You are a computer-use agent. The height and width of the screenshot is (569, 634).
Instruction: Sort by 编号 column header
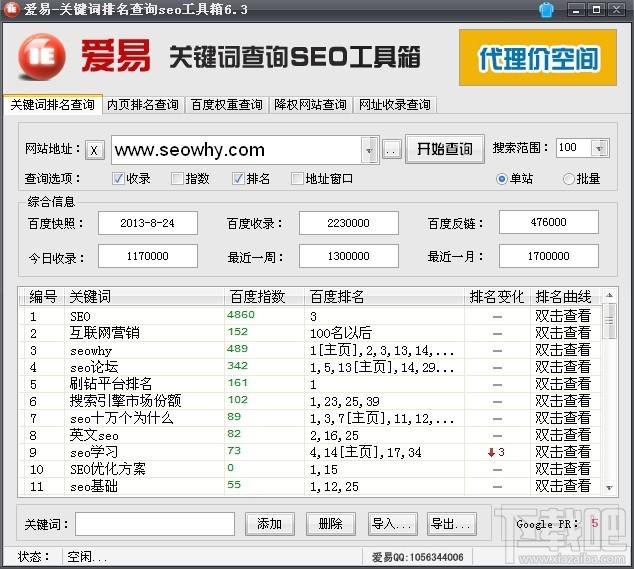click(x=42, y=296)
